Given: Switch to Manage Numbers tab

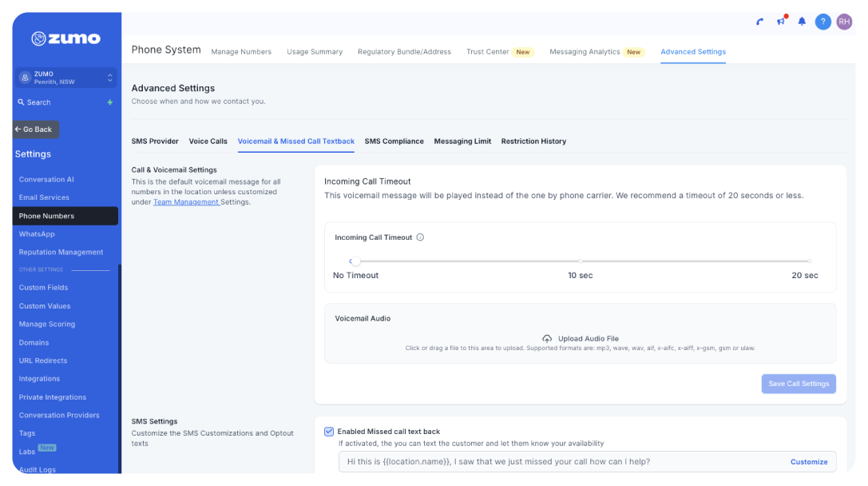Looking at the screenshot, I should pyautogui.click(x=241, y=51).
